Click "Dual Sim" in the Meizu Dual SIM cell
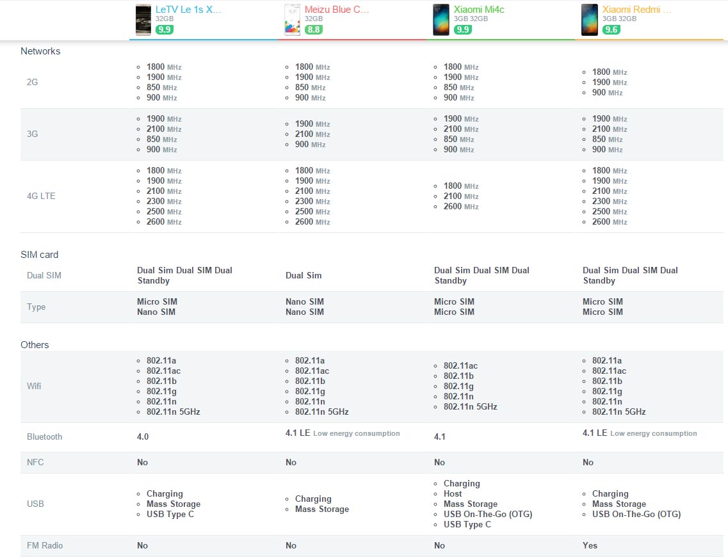Image resolution: width=728 pixels, height=560 pixels. click(x=303, y=275)
